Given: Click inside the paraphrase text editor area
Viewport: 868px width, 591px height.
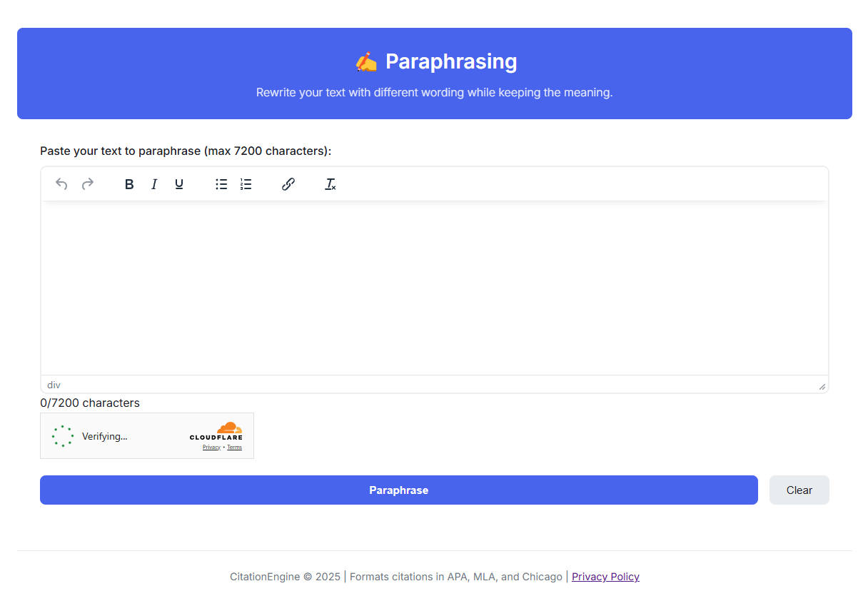Looking at the screenshot, I should pyautogui.click(x=435, y=288).
